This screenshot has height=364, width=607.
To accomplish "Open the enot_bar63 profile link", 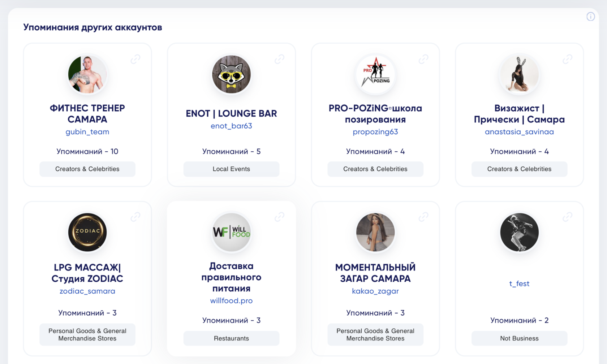I will pos(231,126).
